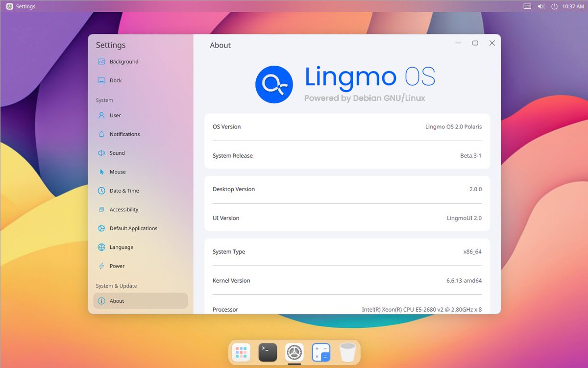Open Background settings icon
Image resolution: width=588 pixels, height=368 pixels.
point(101,62)
